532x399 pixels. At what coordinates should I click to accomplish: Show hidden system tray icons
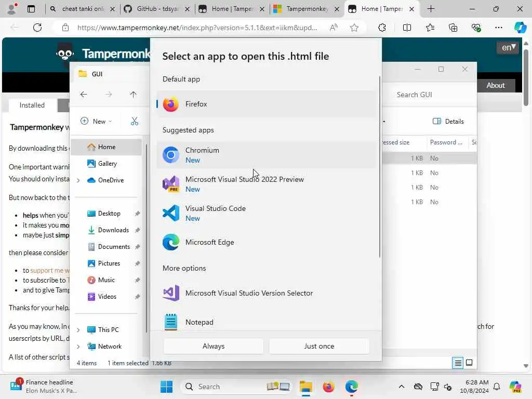click(x=402, y=387)
